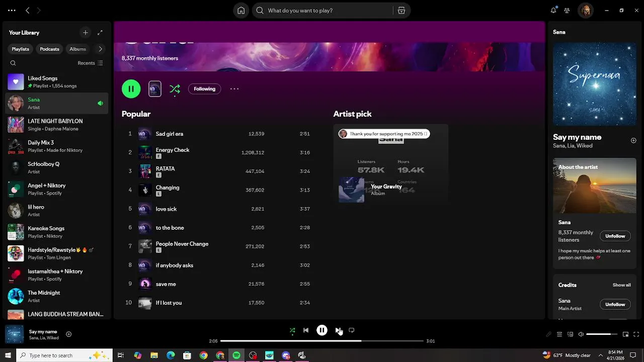Go to Spotify Home

pyautogui.click(x=241, y=11)
